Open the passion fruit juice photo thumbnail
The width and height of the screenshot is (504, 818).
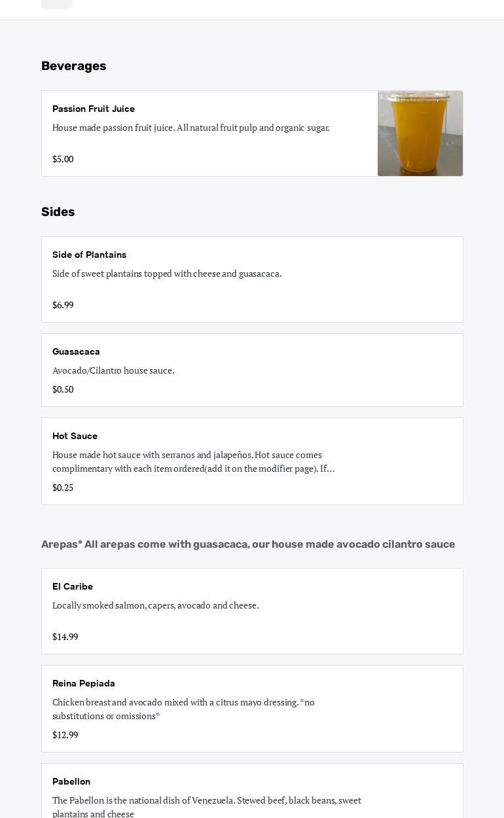(420, 133)
